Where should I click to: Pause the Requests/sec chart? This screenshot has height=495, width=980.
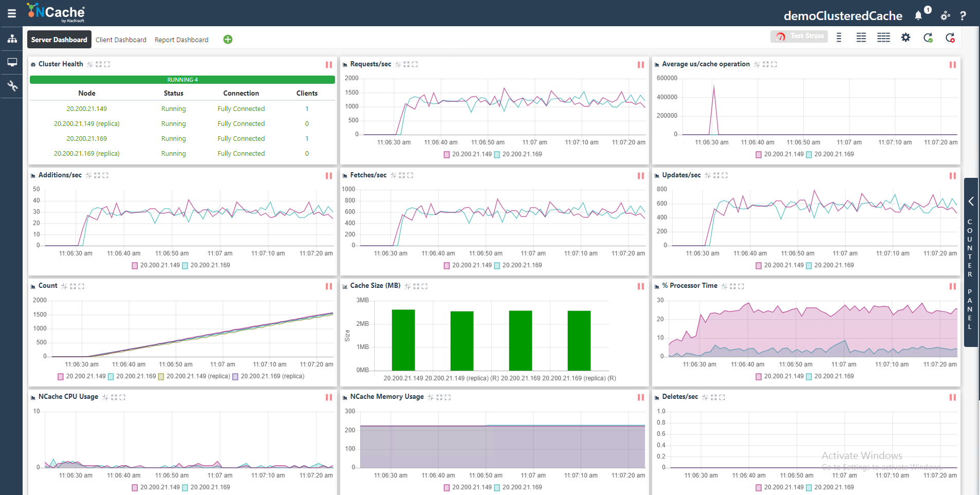[x=641, y=65]
